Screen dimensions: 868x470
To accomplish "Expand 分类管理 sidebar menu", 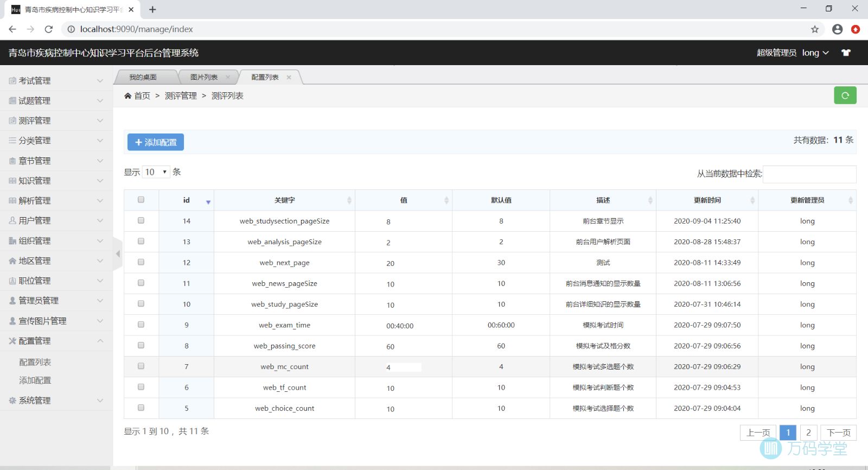I will 56,141.
